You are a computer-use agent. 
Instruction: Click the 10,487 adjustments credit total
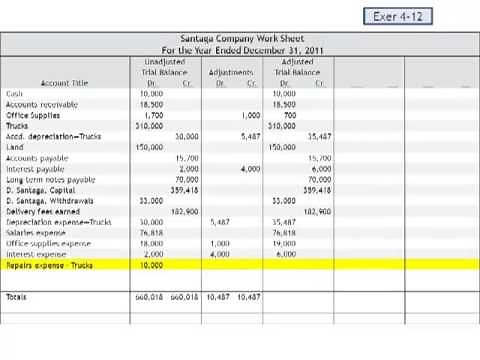coord(249,297)
